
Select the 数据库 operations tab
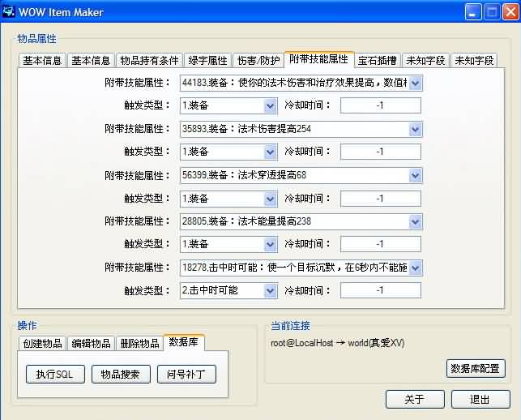coord(184,342)
